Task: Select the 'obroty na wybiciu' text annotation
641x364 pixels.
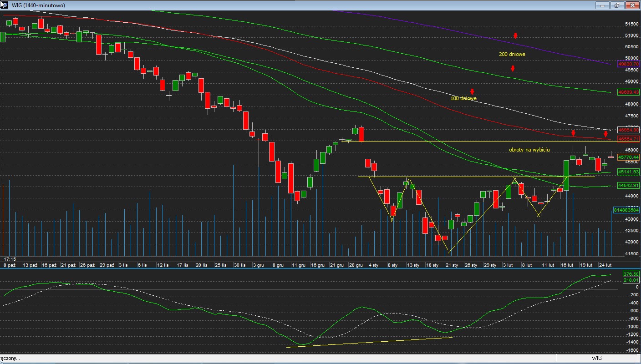Action: pyautogui.click(x=529, y=150)
